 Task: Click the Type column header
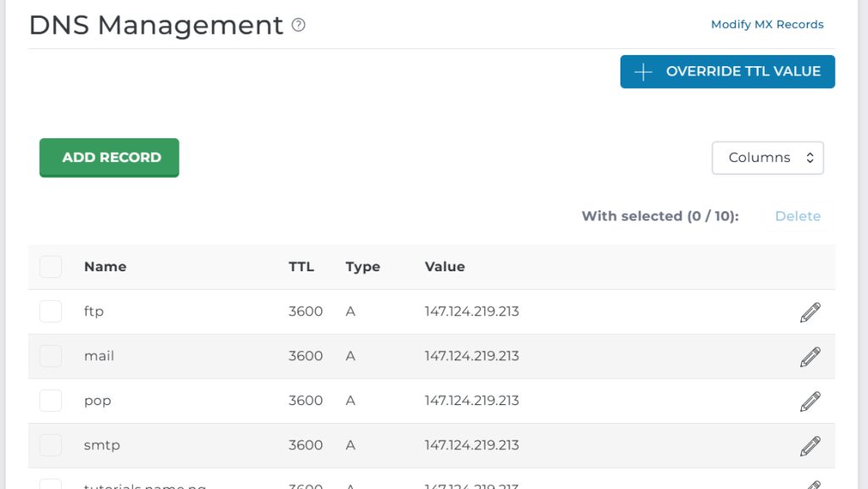(363, 267)
